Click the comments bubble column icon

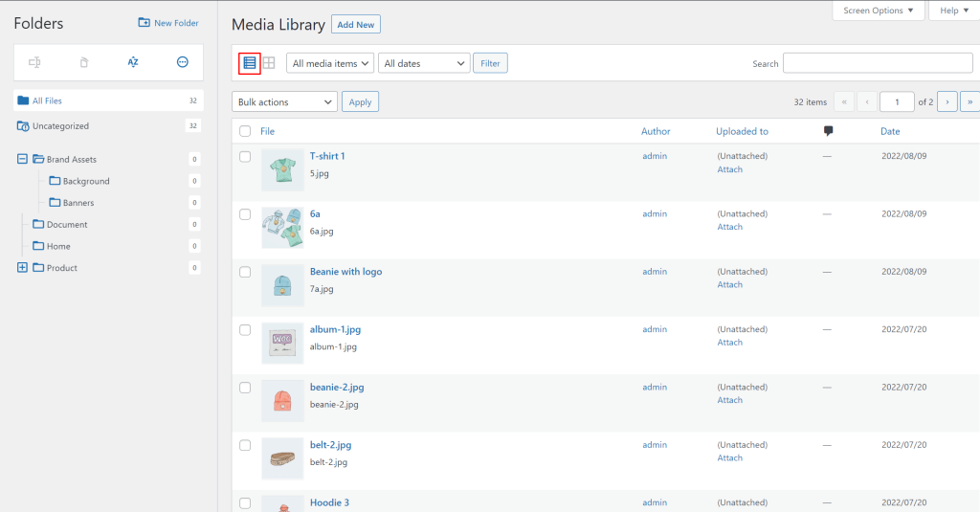click(x=828, y=131)
